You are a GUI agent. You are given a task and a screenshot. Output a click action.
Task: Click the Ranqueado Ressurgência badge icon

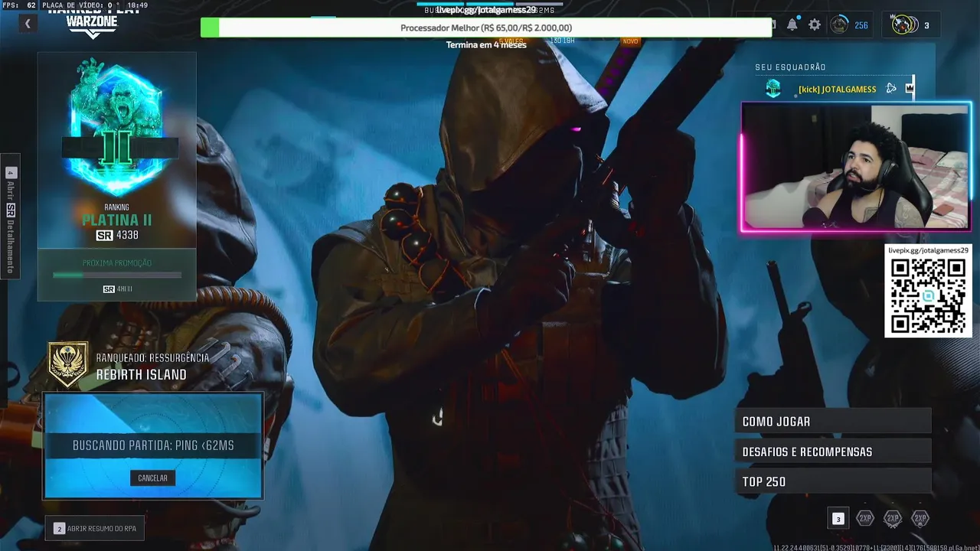tap(68, 364)
